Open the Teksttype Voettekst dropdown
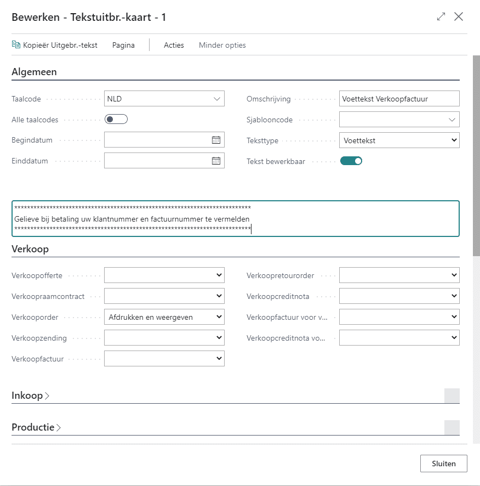 pos(399,140)
